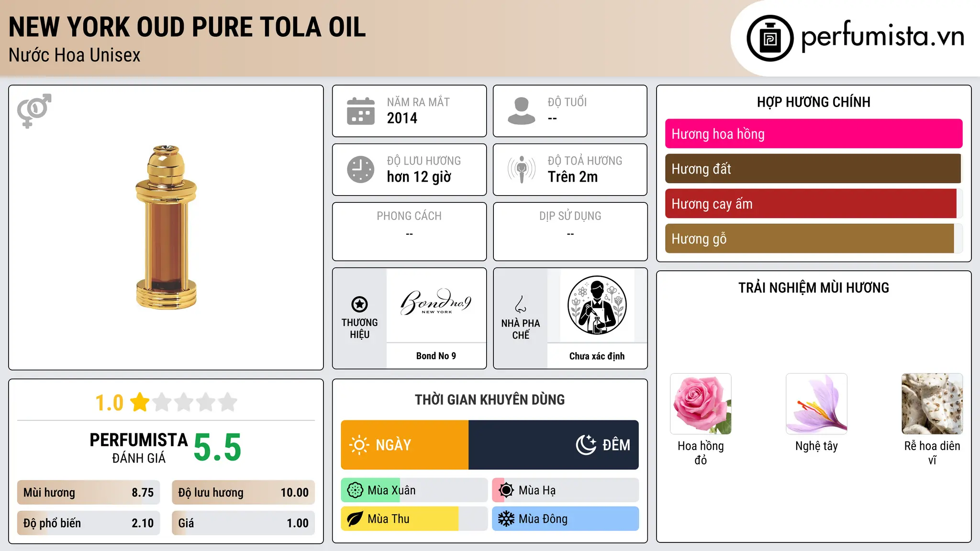Image resolution: width=980 pixels, height=551 pixels.
Task: Click the clock icon beside Độ lưu hương
Action: (360, 169)
